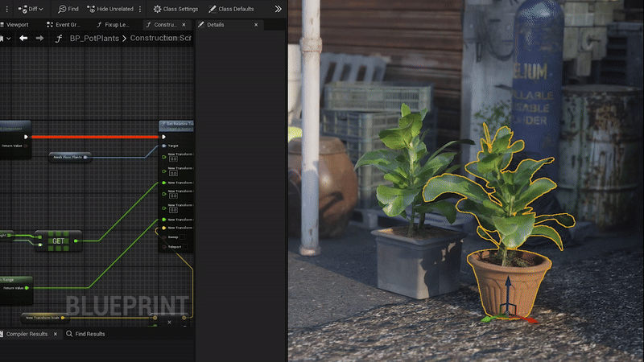This screenshot has width=644, height=362.
Task: Click the Range node Return Value pin
Action: (27, 288)
